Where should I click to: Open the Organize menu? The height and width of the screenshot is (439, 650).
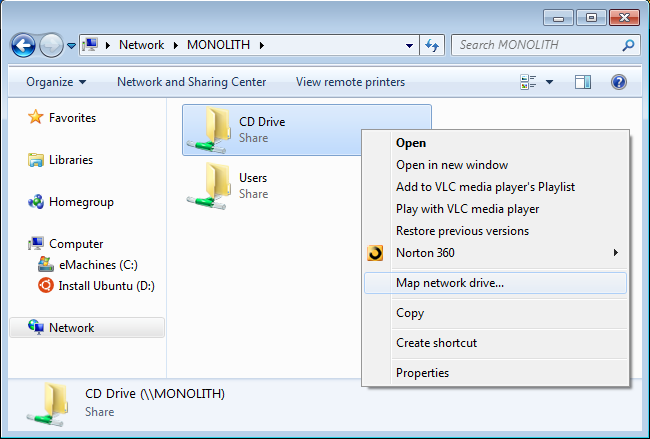click(56, 82)
